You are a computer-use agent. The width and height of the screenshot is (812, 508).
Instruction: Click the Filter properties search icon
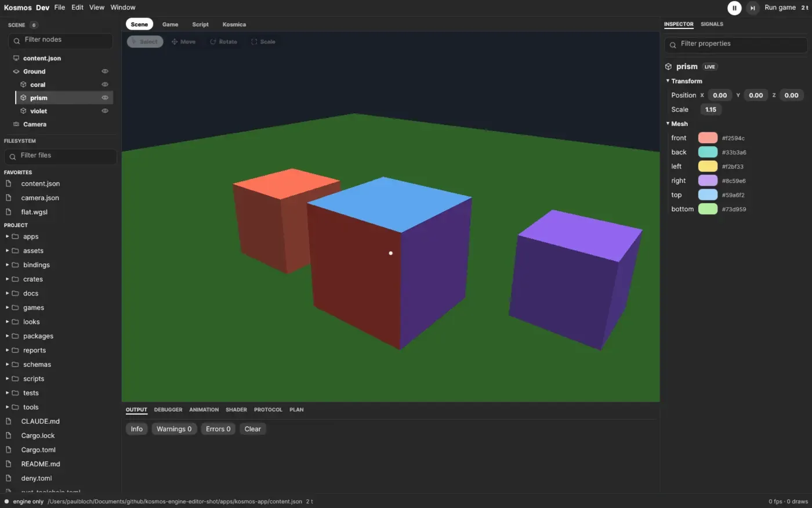(673, 45)
